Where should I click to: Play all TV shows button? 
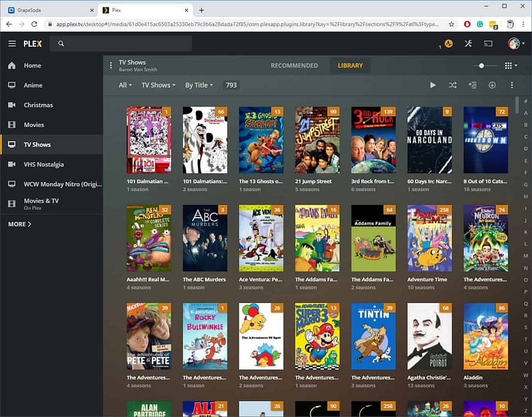coord(433,85)
